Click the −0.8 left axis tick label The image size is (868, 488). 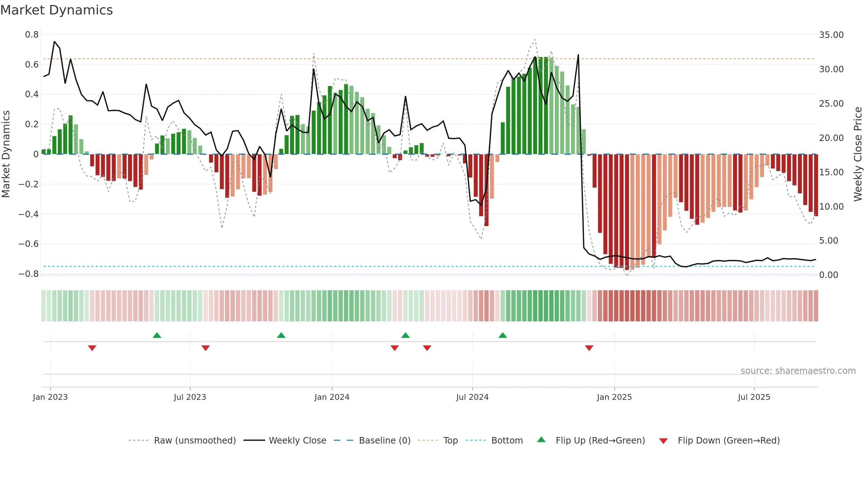point(29,274)
